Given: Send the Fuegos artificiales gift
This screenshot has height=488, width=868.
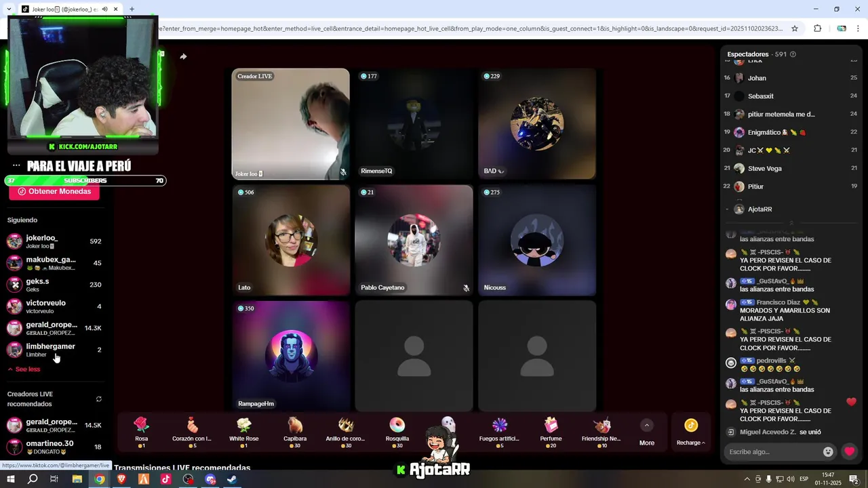Looking at the screenshot, I should coord(500,432).
